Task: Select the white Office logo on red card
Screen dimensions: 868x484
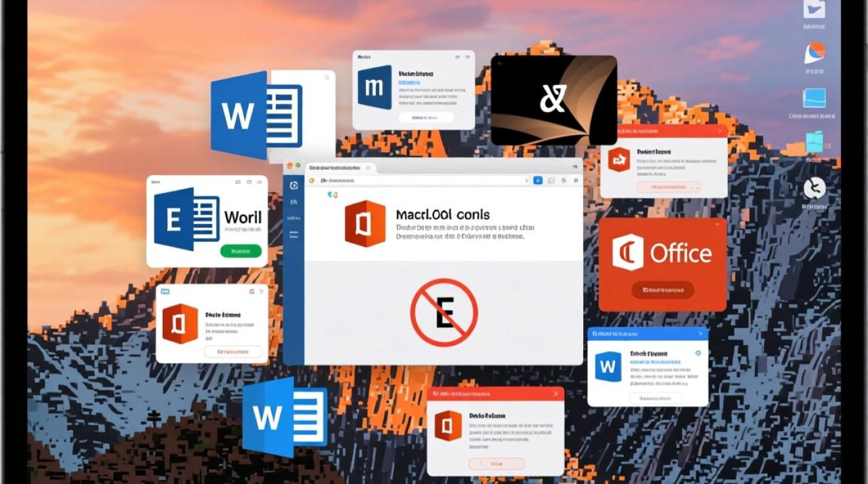Action: coord(628,252)
